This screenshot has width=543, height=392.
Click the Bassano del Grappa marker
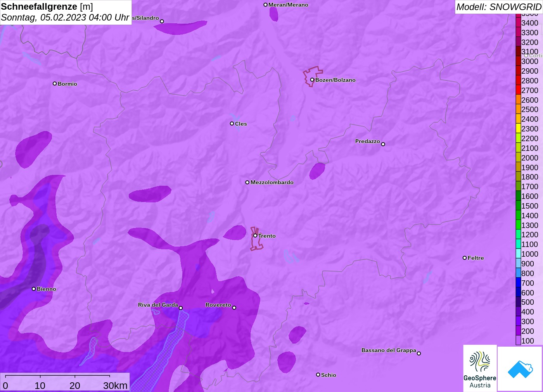419,353
